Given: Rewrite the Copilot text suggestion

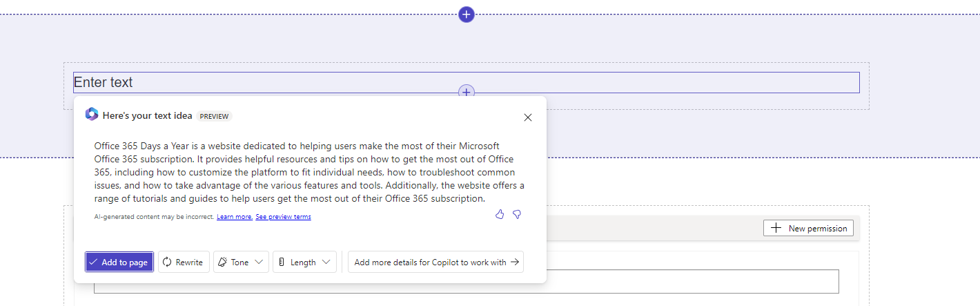Looking at the screenshot, I should 184,262.
